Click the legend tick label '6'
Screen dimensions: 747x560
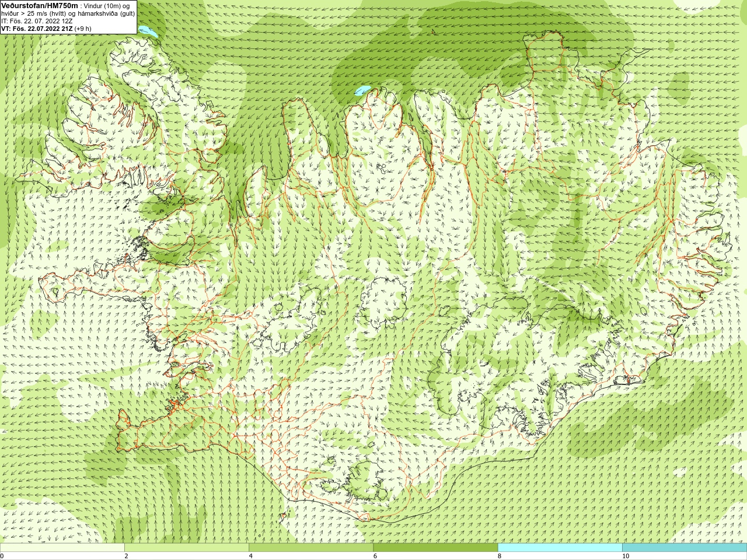point(375,556)
